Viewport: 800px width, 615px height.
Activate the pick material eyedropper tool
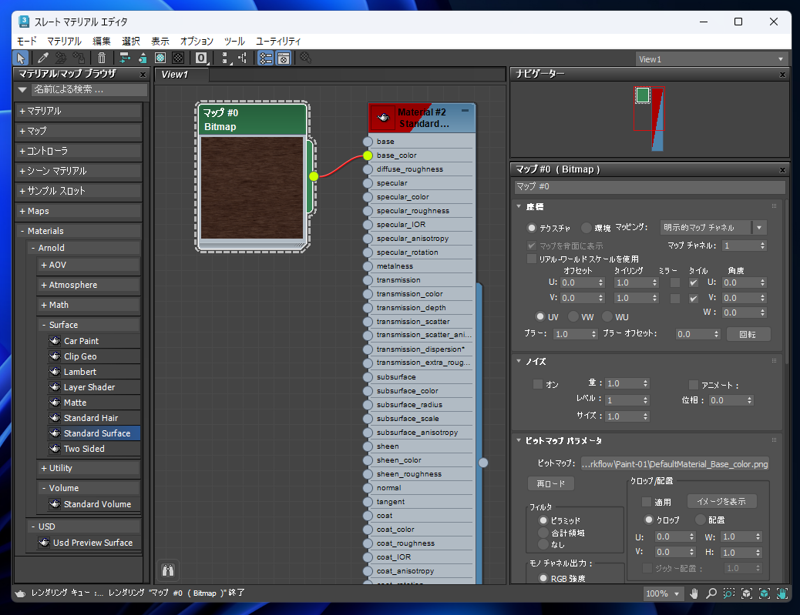coord(41,58)
